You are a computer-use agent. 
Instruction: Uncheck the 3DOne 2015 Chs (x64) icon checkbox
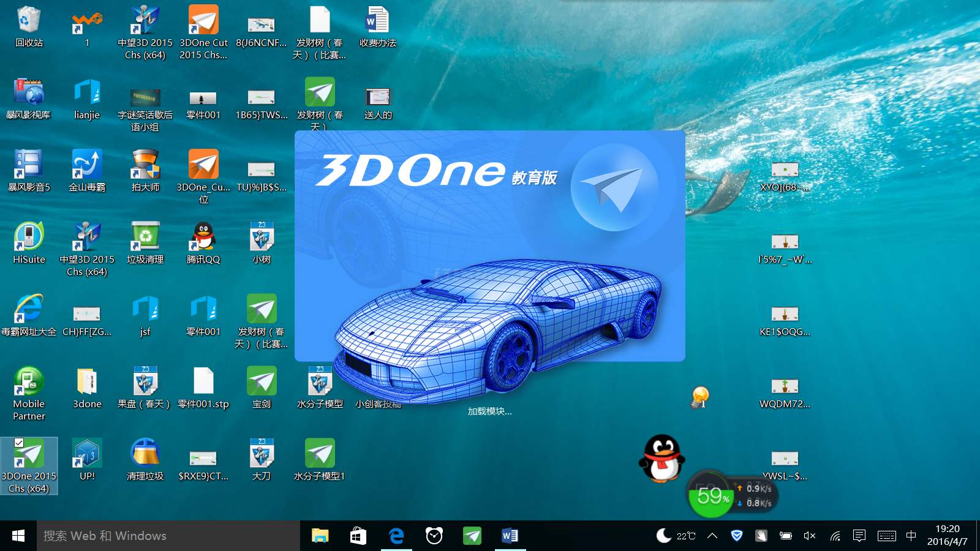tap(19, 443)
